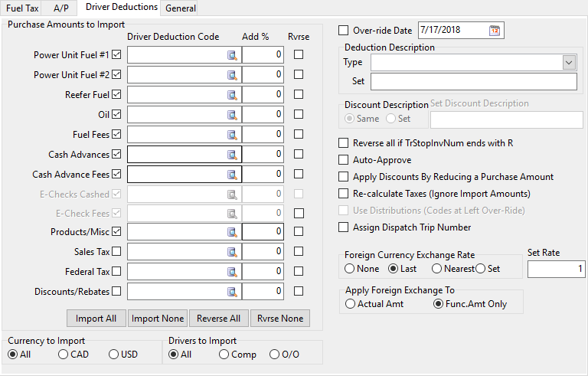Toggle Rvrse checkbox for Discounts/Rebates
Image resolution: width=588 pixels, height=376 pixels.
pyautogui.click(x=299, y=291)
